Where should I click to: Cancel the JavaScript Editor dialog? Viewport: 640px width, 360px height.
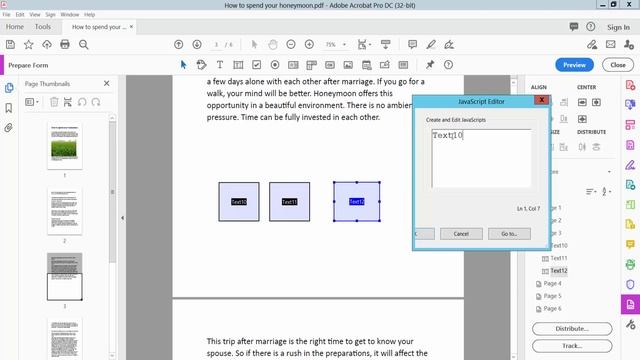coord(461,234)
